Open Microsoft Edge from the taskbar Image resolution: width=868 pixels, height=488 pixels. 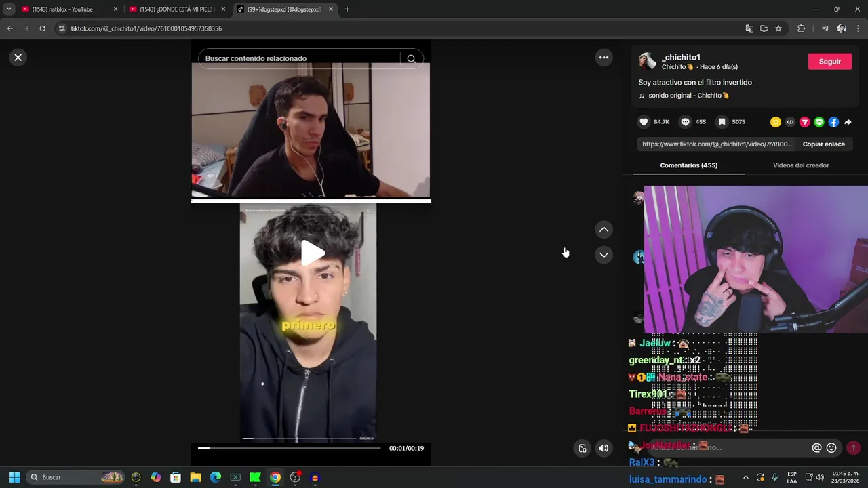click(215, 477)
